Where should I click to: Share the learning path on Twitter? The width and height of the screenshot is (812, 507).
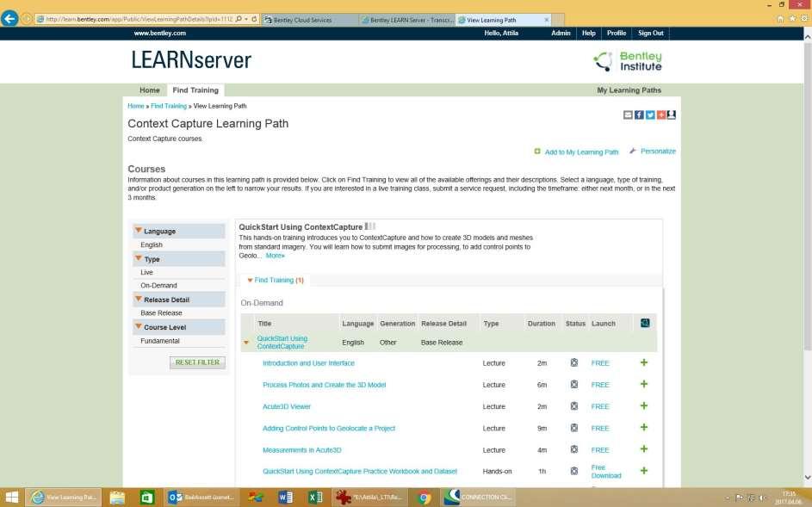pyautogui.click(x=650, y=115)
